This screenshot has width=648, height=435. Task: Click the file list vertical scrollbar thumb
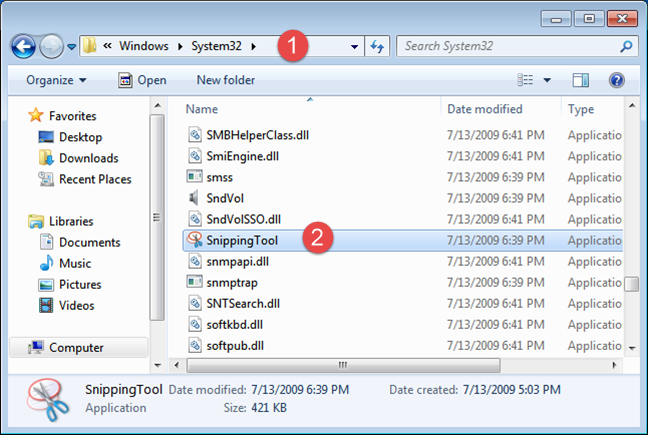pos(631,284)
